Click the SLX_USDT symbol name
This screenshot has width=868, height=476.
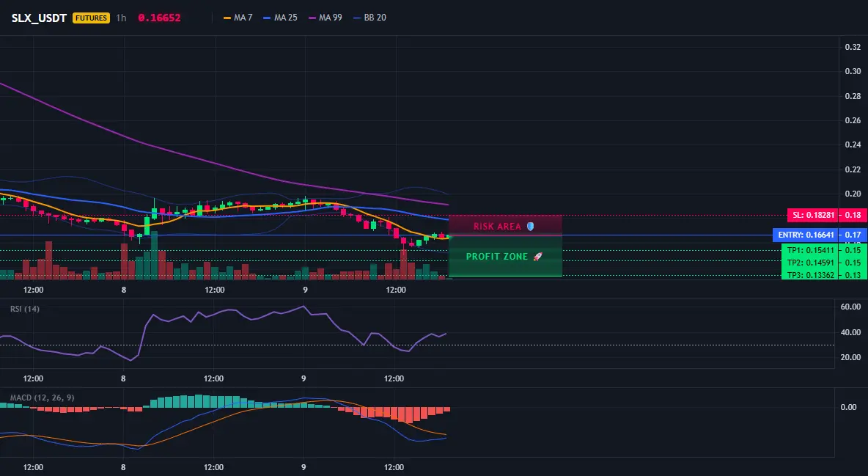pyautogui.click(x=39, y=18)
